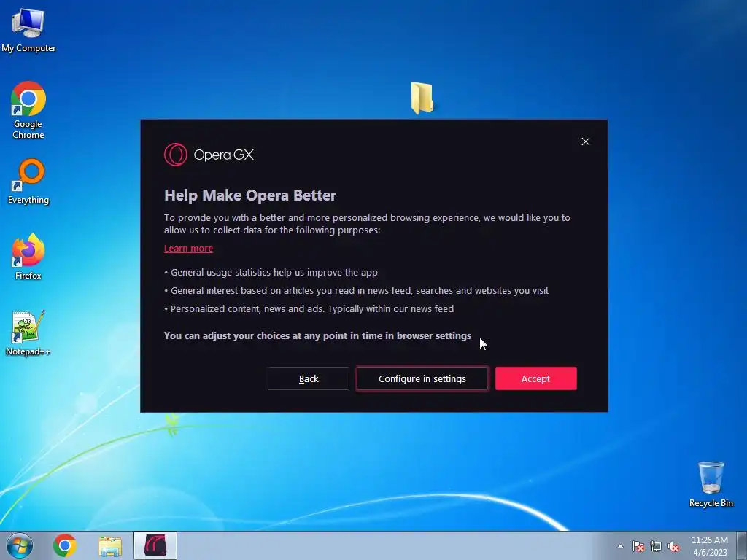Click the Opera GX logo icon
Viewport: 747px width, 560px height.
175,155
